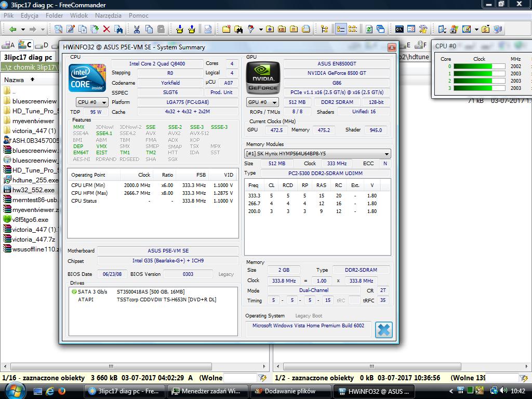
Task: Click the right panel filter funnel icon
Action: 524,378
